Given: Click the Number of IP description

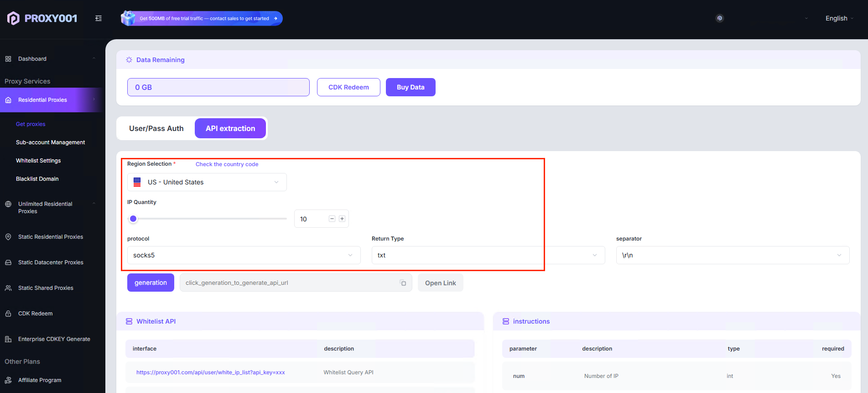Looking at the screenshot, I should click(601, 376).
